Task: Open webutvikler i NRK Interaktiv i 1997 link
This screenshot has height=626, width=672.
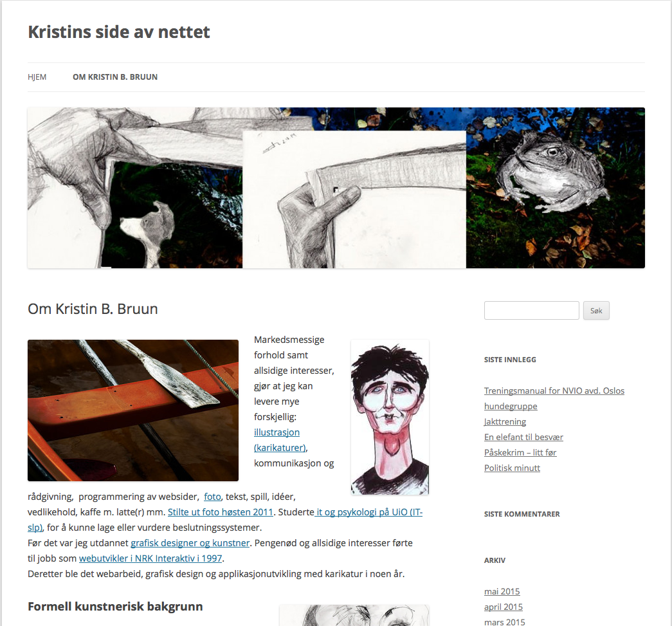Action: (x=150, y=558)
